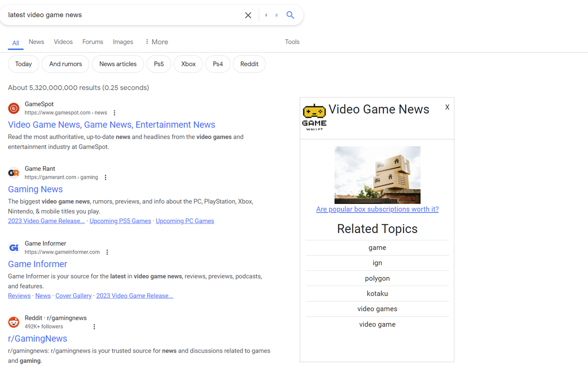Select related topic video games
588x368 pixels.
click(378, 309)
